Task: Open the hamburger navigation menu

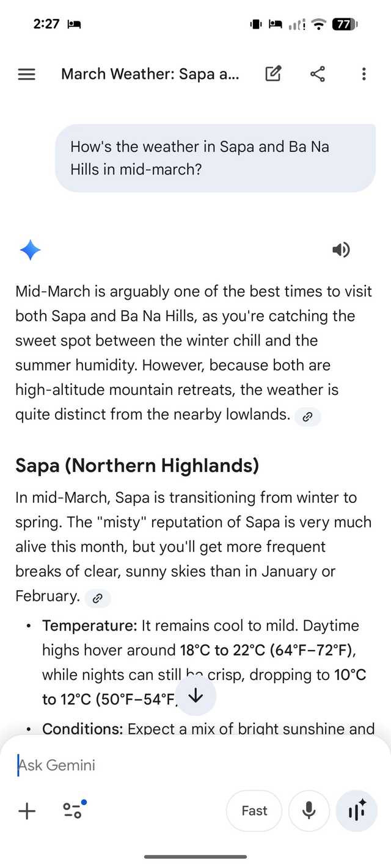Action: [27, 74]
